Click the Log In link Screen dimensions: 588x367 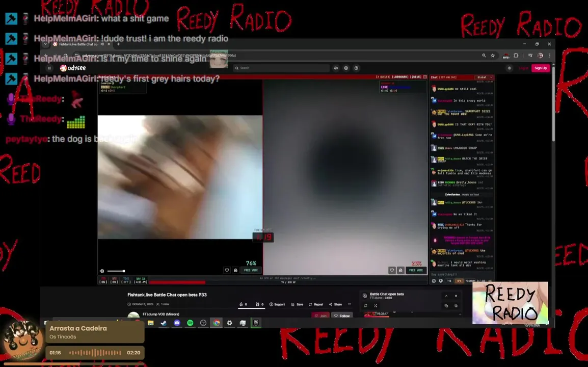523,68
